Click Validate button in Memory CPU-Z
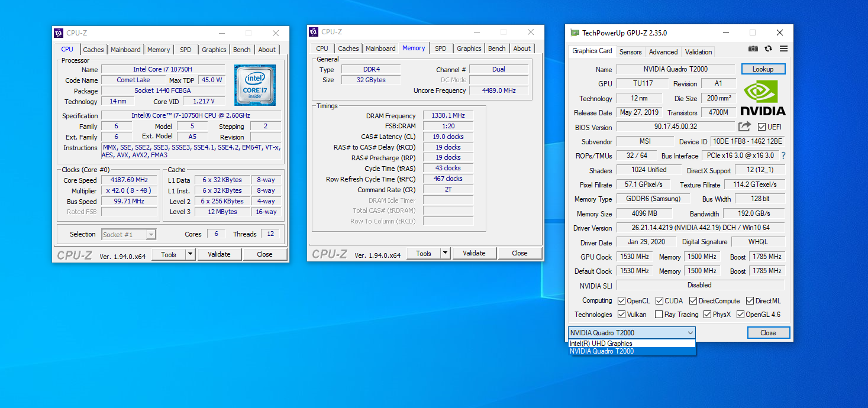This screenshot has width=868, height=408. (474, 253)
